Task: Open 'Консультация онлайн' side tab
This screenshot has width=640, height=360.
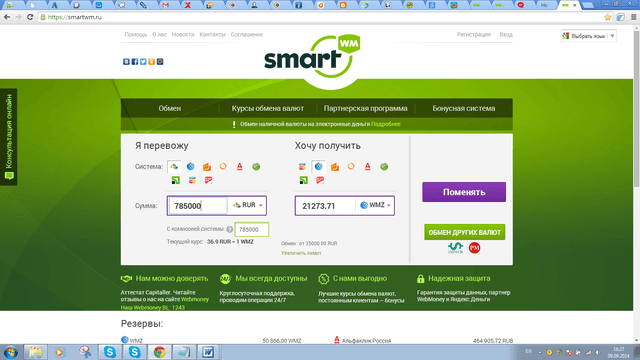Action: [9, 137]
